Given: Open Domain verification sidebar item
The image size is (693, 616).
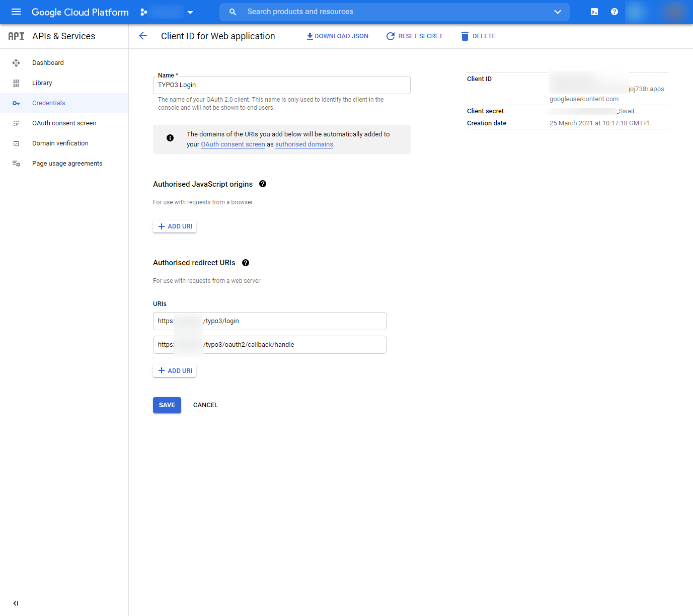Looking at the screenshot, I should click(x=64, y=143).
